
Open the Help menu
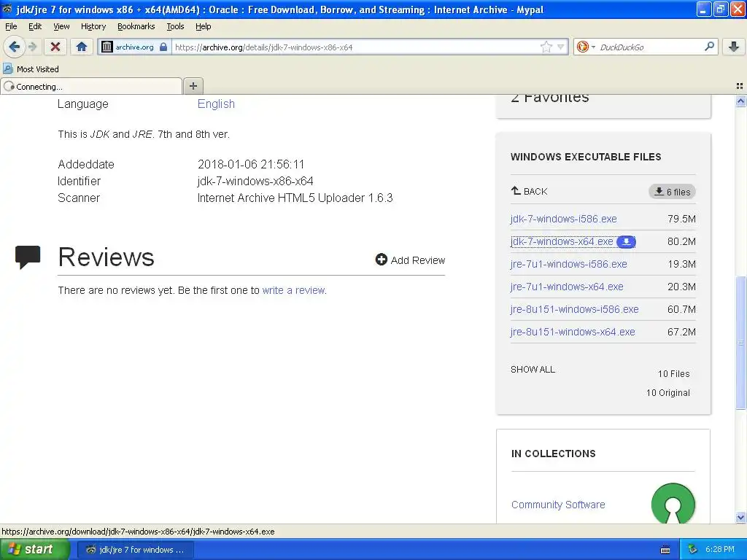[203, 26]
